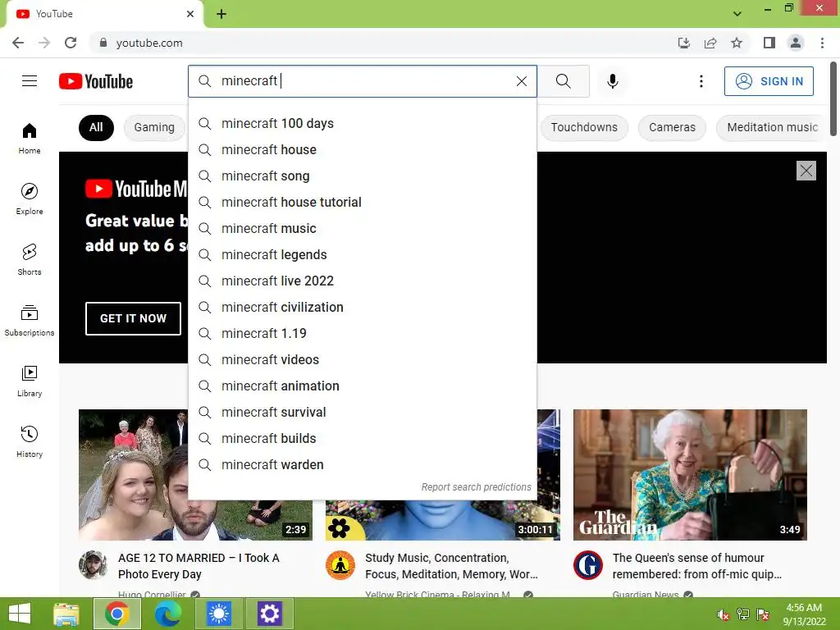840x630 pixels.
Task: Open YouTube settings three-dot menu
Action: (701, 81)
